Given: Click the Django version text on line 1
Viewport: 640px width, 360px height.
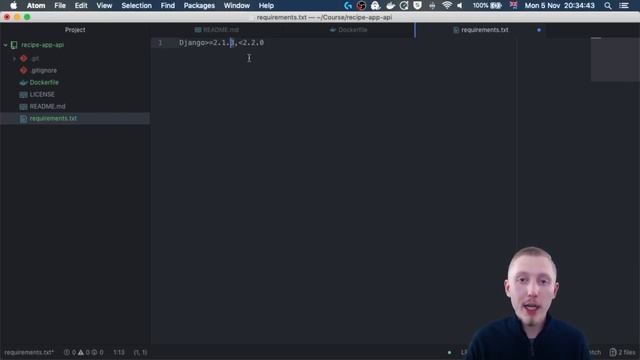Looking at the screenshot, I should [221, 42].
